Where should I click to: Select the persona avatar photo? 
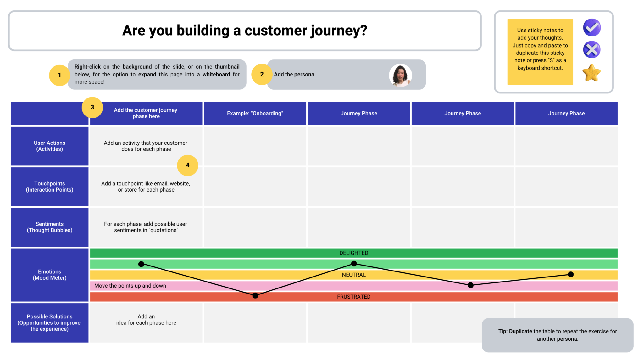tap(400, 75)
